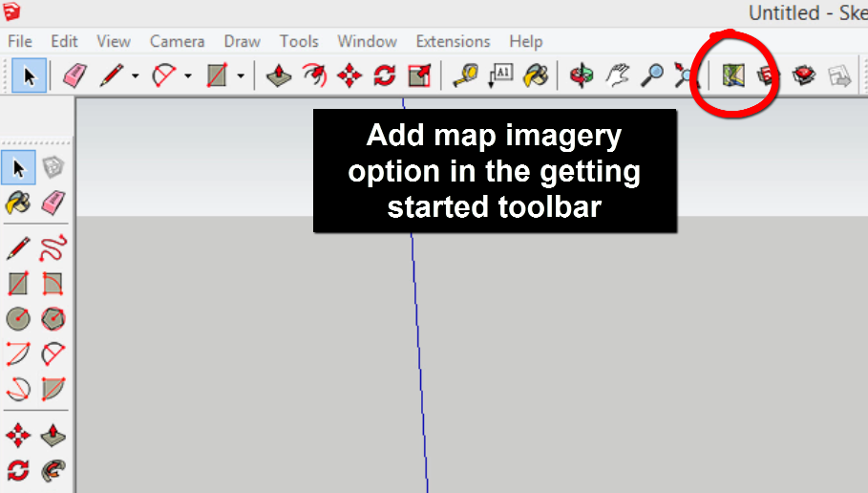Open the File menu
This screenshot has width=868, height=493.
click(x=20, y=41)
